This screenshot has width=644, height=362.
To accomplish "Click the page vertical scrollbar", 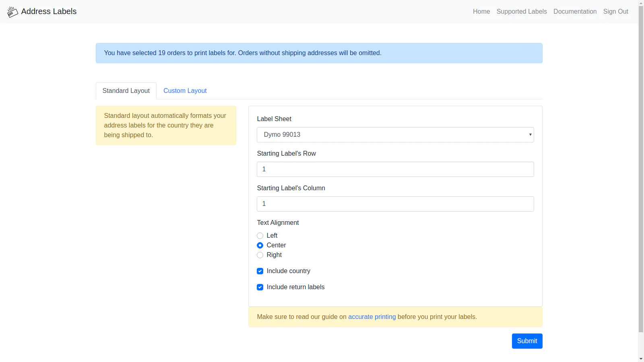I will click(x=641, y=169).
